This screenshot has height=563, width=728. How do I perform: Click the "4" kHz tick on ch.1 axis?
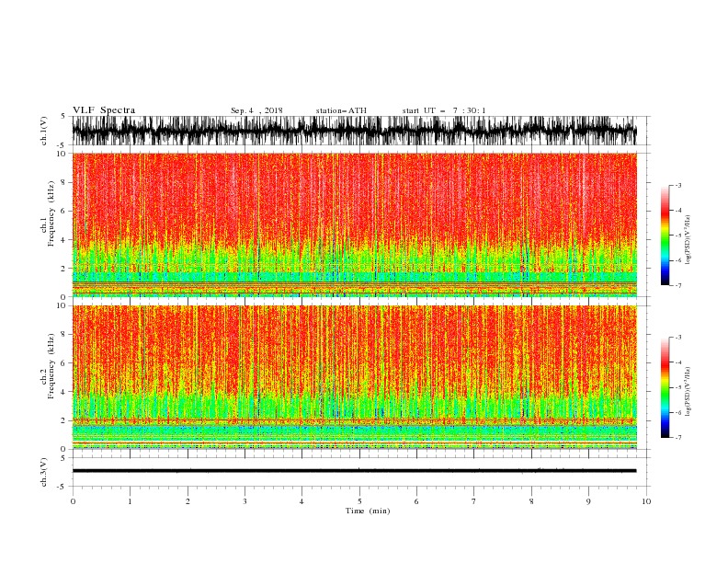click(63, 240)
